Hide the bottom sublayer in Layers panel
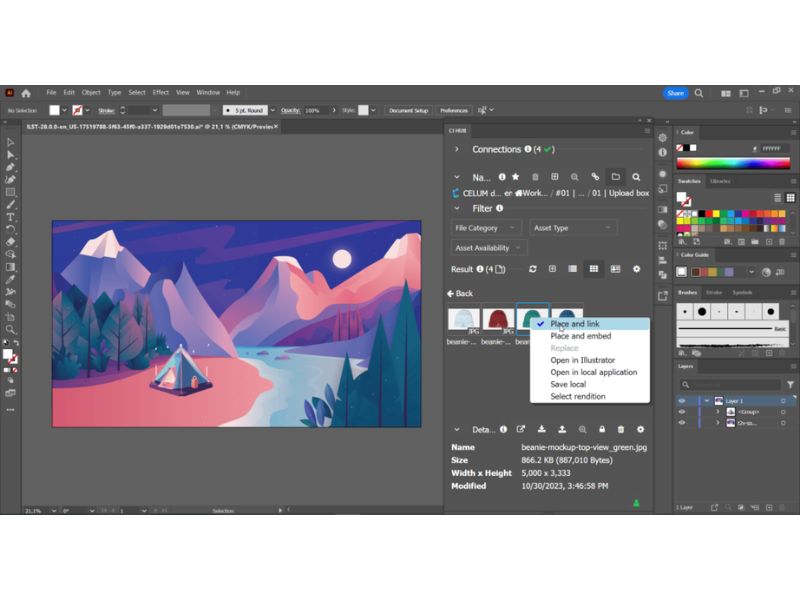 coord(682,423)
